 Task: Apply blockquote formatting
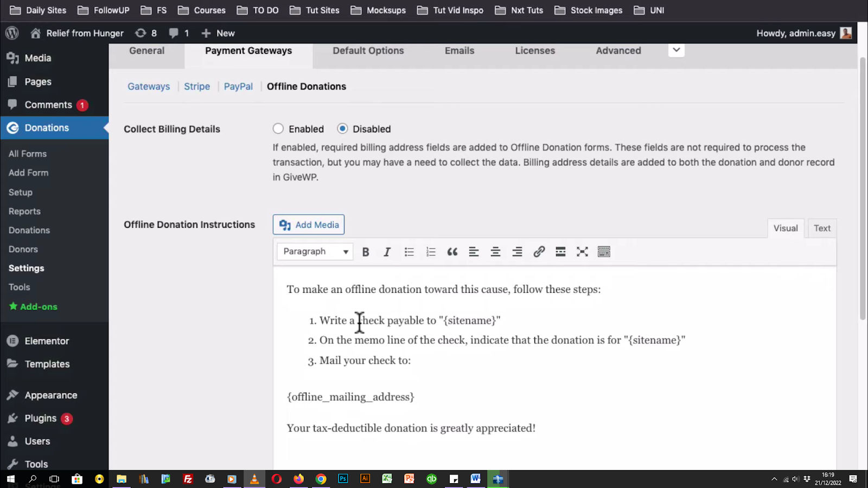452,252
